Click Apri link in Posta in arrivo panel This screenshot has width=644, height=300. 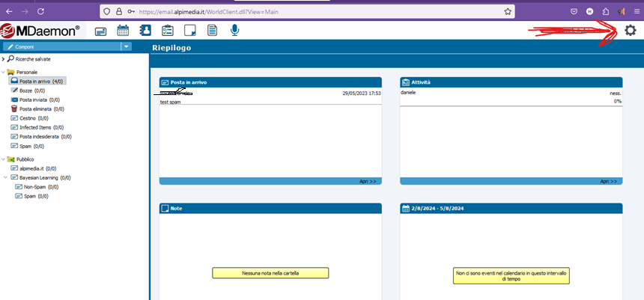367,181
